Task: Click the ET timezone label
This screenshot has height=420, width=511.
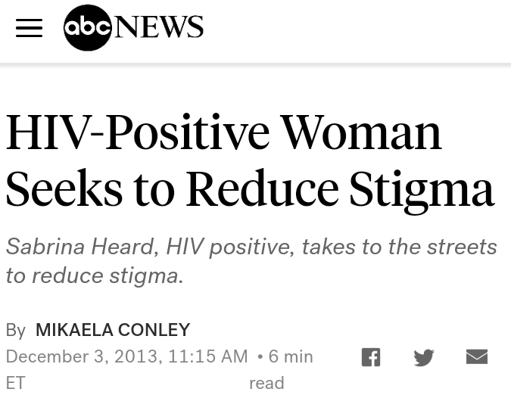Action: pyautogui.click(x=15, y=383)
